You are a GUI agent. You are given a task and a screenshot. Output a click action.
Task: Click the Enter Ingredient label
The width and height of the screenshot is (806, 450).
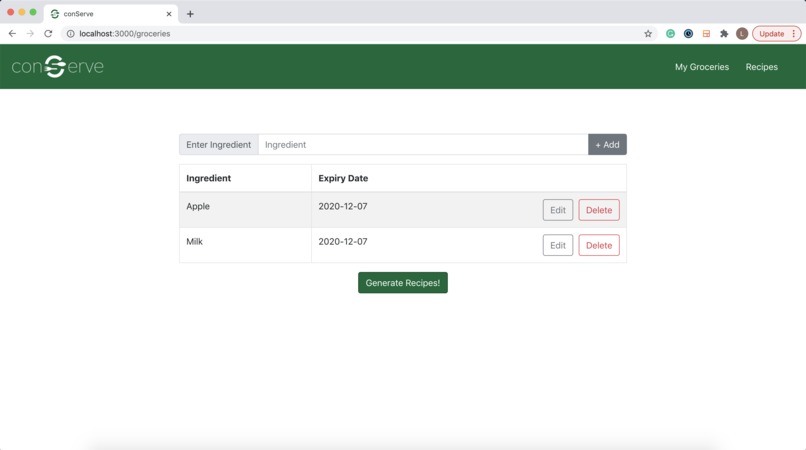coord(218,145)
